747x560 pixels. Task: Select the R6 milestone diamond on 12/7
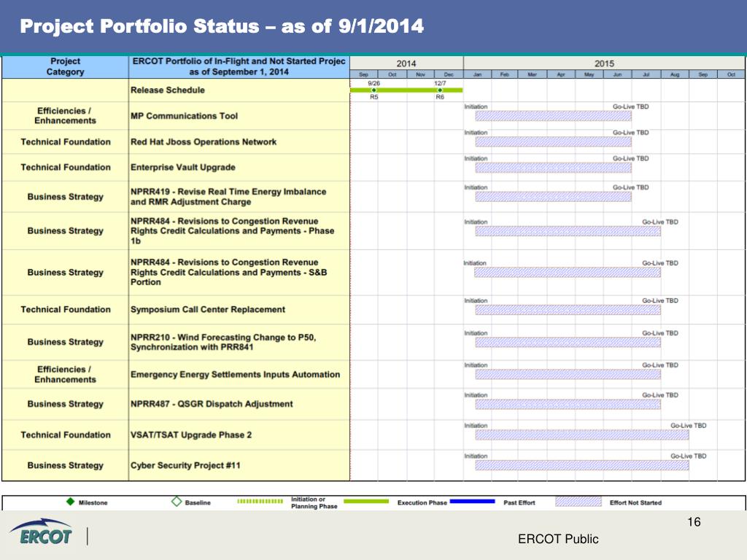pos(440,90)
